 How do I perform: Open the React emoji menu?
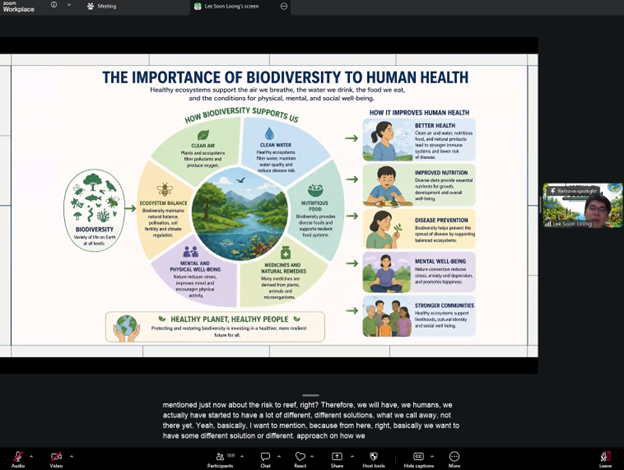click(x=300, y=456)
